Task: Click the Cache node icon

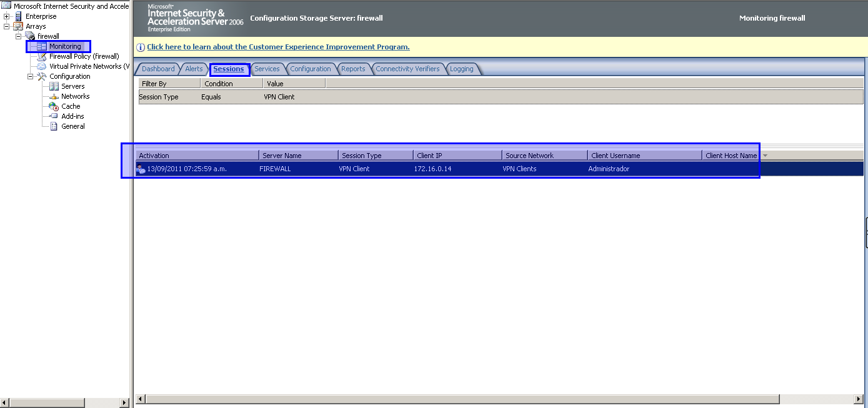Action: pos(54,106)
